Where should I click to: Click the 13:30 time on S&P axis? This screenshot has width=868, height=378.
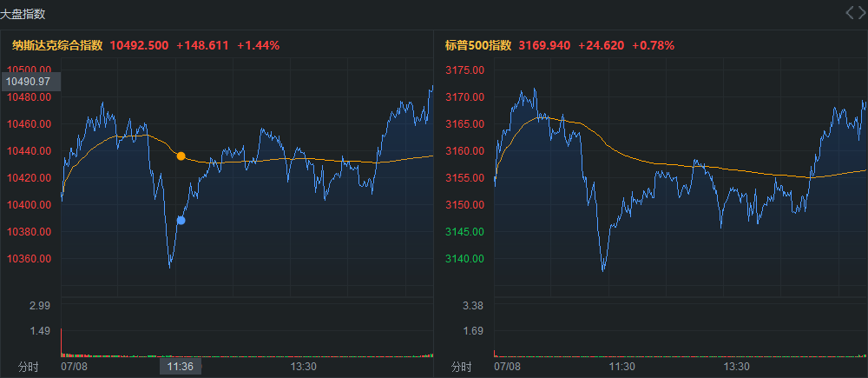pos(737,367)
